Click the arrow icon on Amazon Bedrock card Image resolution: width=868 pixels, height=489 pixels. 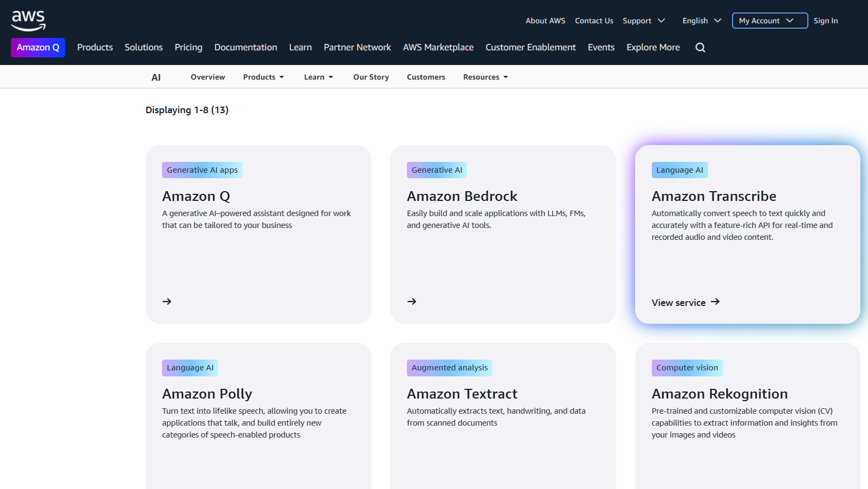(x=412, y=302)
